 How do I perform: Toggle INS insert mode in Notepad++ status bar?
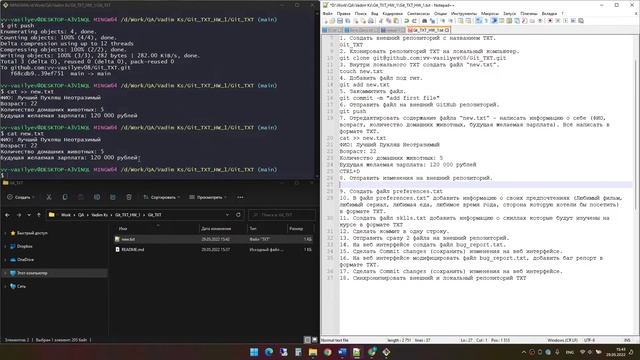point(627,340)
